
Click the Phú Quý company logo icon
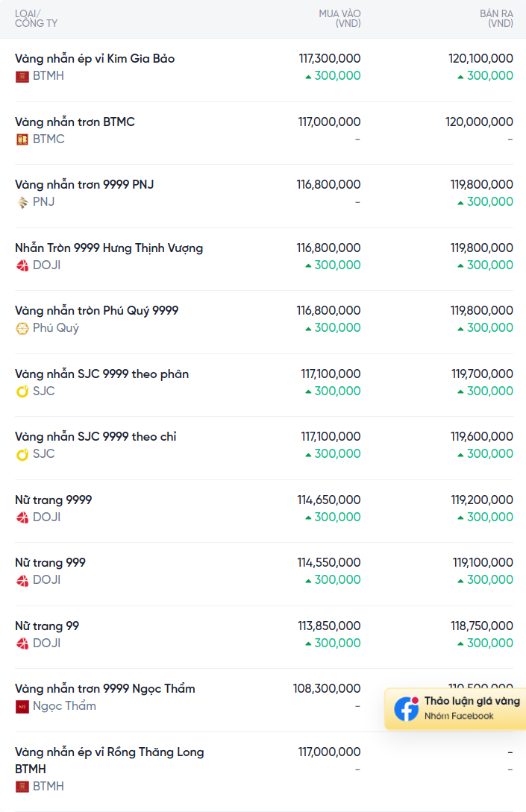pos(22,328)
